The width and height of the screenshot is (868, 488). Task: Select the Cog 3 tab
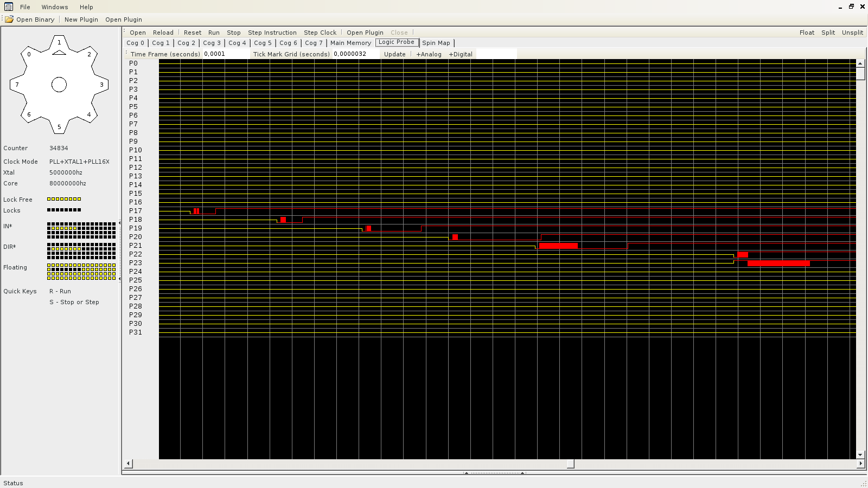pyautogui.click(x=212, y=43)
